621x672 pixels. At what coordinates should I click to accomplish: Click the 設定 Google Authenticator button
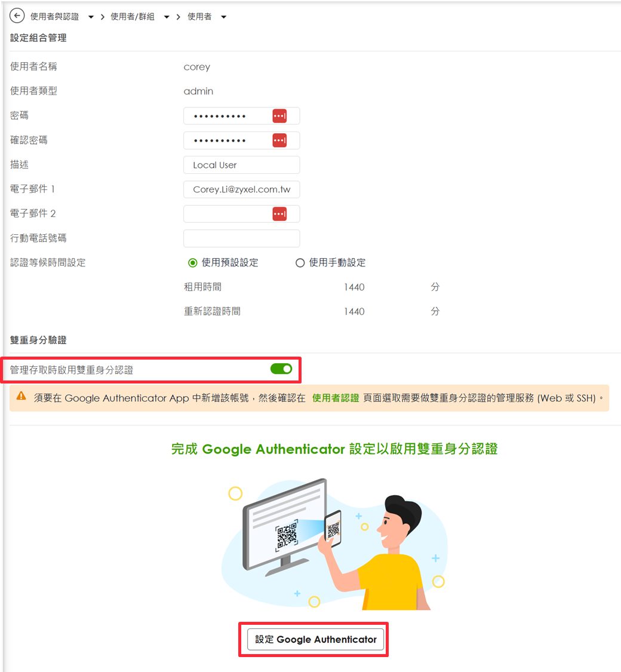pyautogui.click(x=316, y=639)
